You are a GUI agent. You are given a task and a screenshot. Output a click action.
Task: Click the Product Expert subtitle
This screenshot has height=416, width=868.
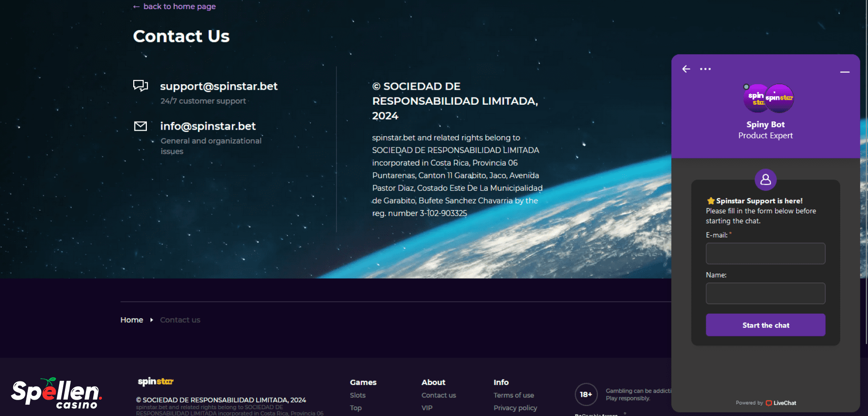[x=766, y=136]
